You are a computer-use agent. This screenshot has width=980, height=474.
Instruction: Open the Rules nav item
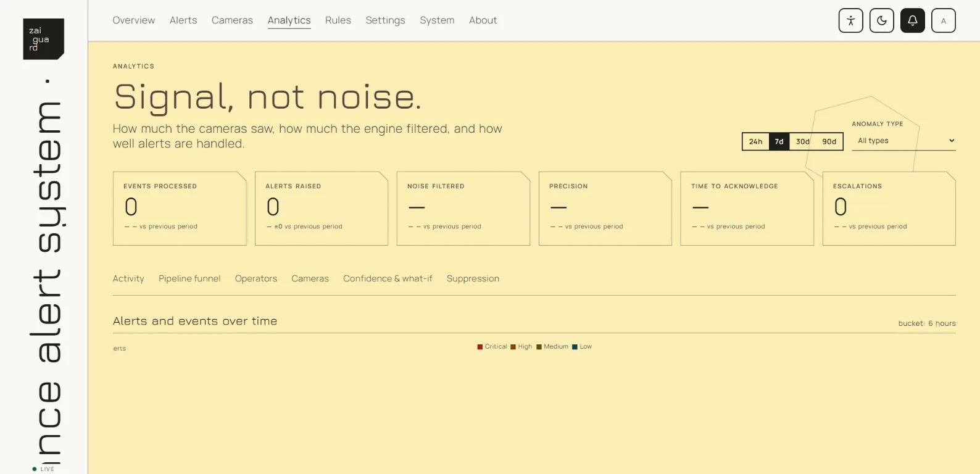[x=338, y=20]
